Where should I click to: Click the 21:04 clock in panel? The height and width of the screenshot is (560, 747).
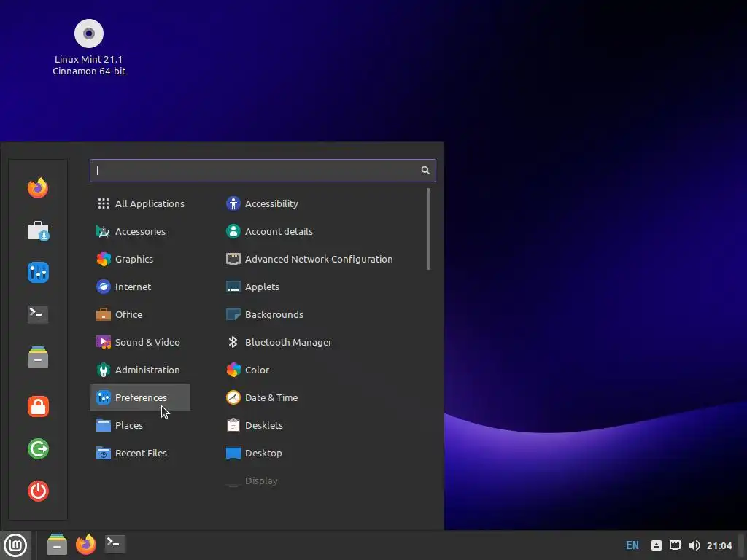[x=719, y=545]
